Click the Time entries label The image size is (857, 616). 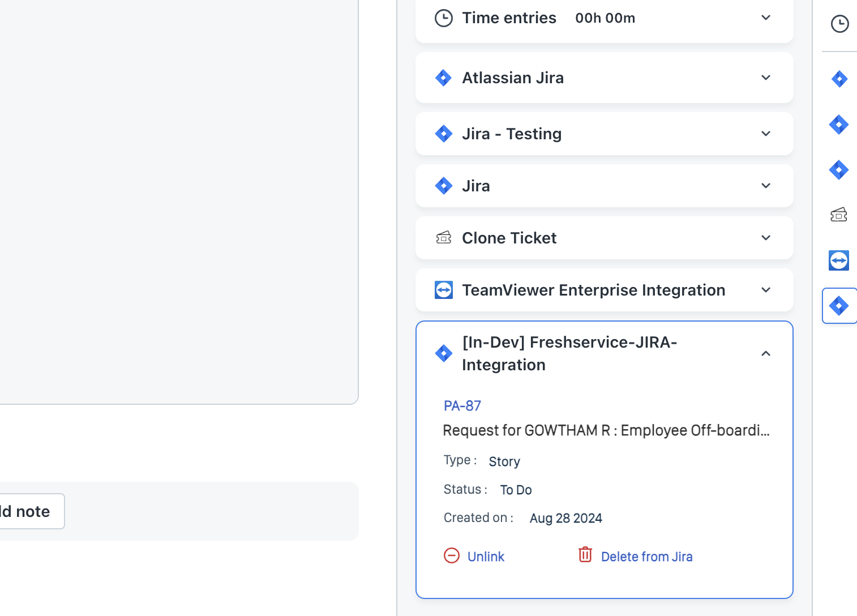(x=509, y=18)
